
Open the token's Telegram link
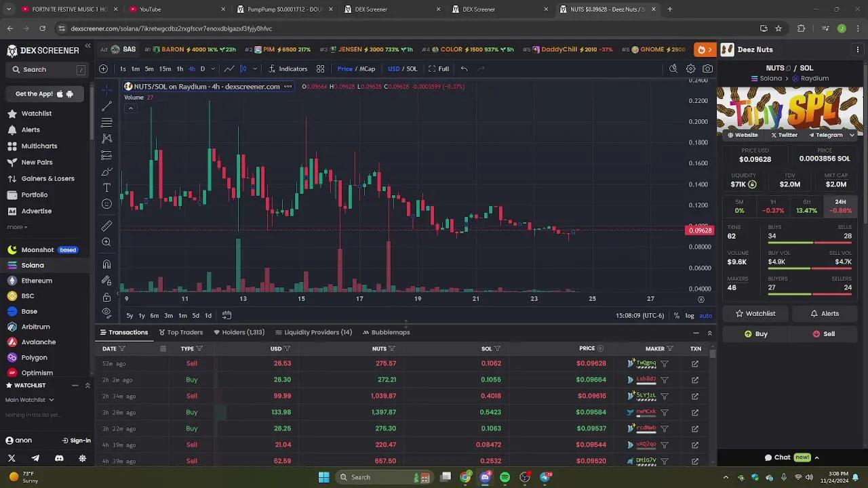825,135
